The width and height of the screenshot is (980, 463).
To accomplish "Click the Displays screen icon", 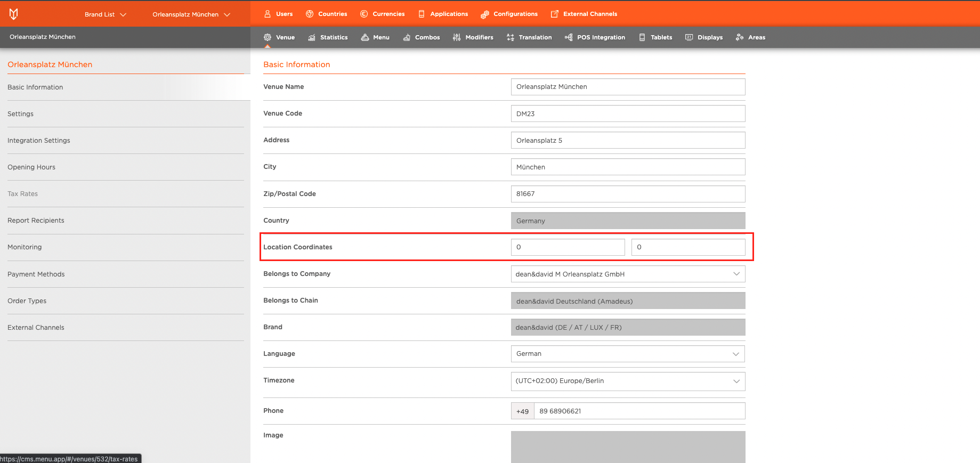I will pos(689,37).
